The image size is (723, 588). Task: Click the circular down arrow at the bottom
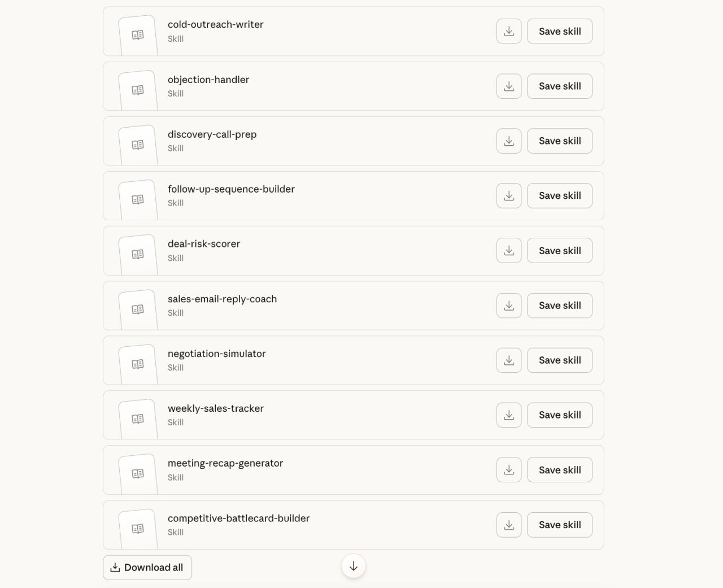pos(353,565)
